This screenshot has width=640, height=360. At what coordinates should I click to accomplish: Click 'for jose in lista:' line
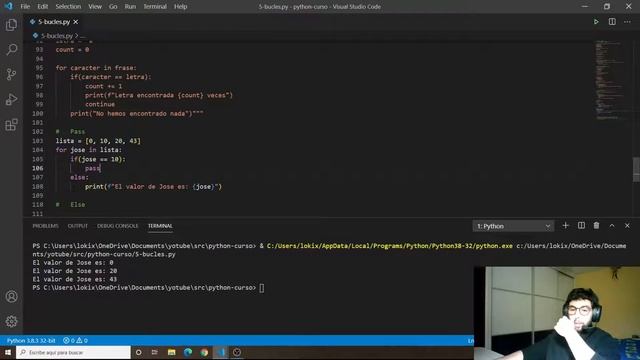pos(89,150)
